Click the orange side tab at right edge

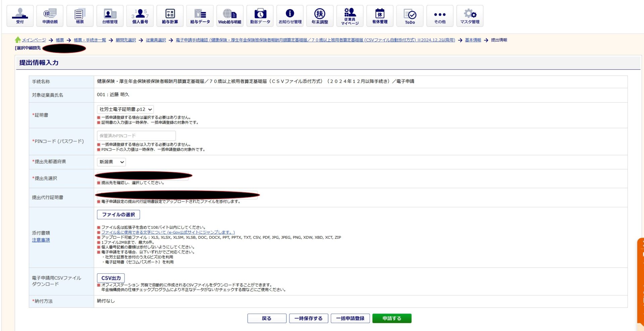[640, 282]
